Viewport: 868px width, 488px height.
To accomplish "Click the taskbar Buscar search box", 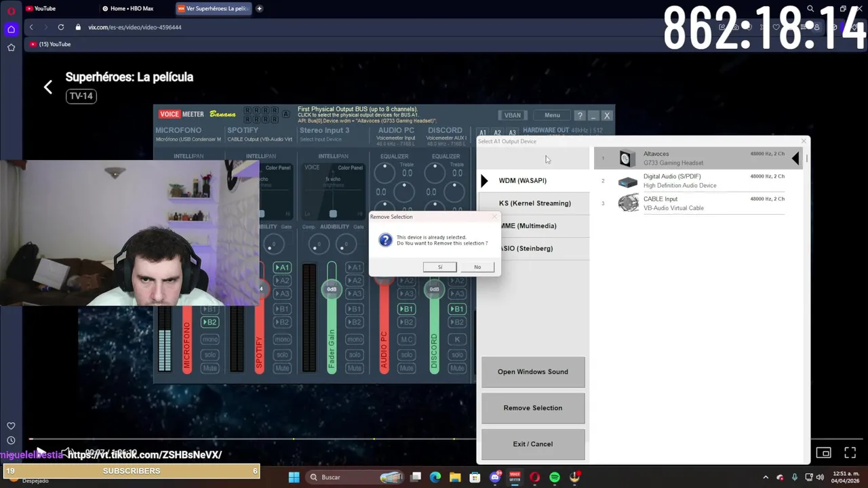I will click(356, 477).
